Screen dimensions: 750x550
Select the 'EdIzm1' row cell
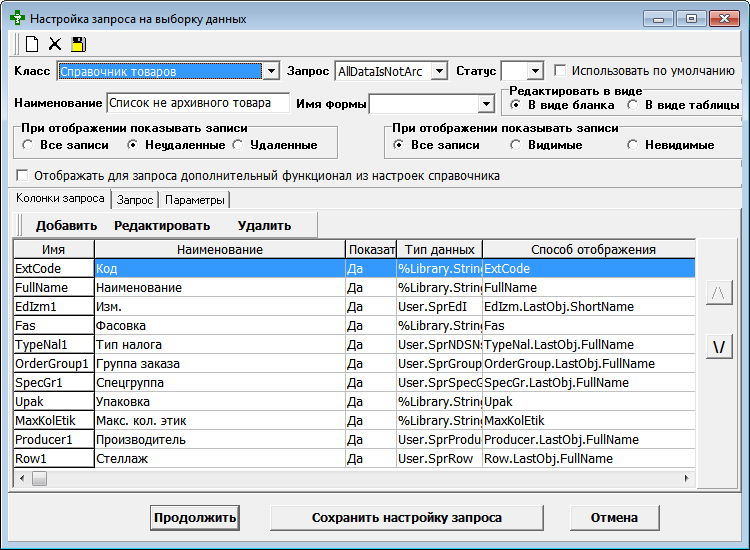click(x=54, y=307)
